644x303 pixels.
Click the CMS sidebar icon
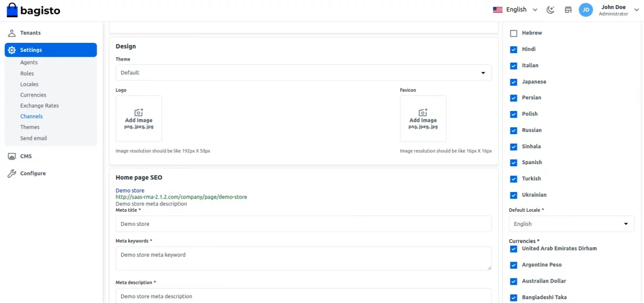pos(12,157)
